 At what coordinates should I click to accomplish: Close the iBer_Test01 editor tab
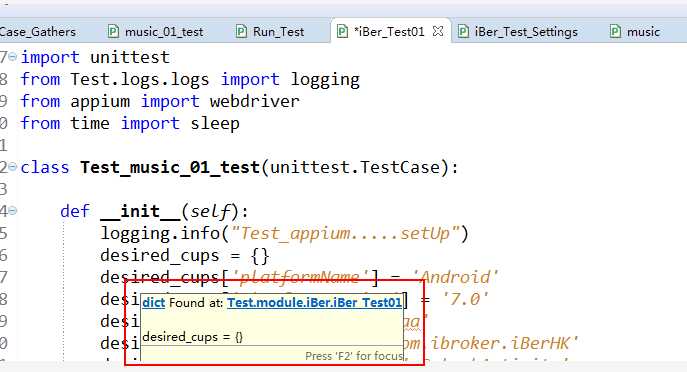point(437,31)
